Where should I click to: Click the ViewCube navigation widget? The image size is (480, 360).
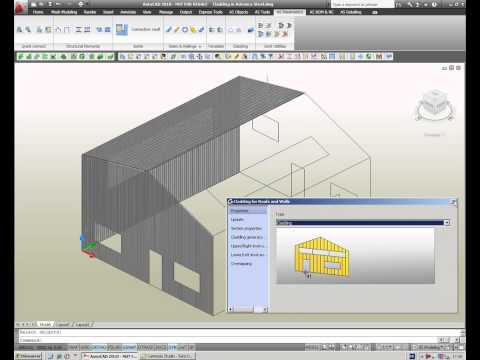coord(434,106)
